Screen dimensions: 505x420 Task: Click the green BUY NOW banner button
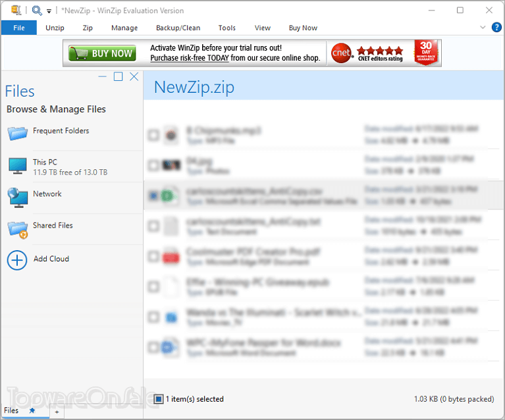102,53
